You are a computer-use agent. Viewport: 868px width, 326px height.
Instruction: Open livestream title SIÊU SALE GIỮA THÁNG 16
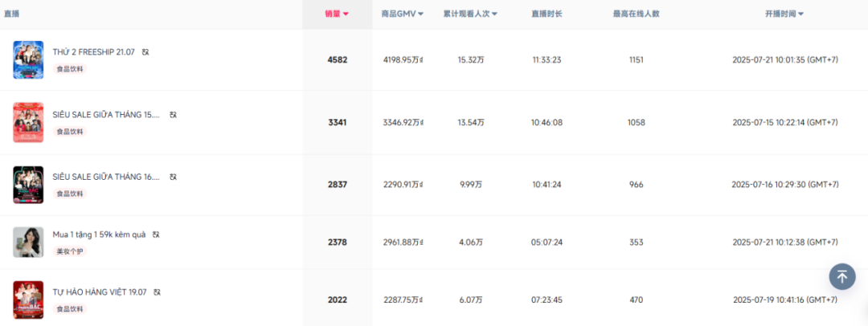point(106,177)
